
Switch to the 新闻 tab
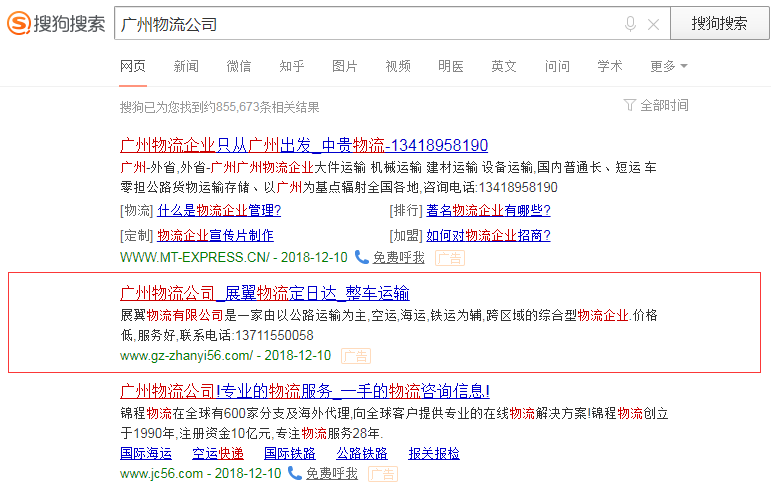186,66
